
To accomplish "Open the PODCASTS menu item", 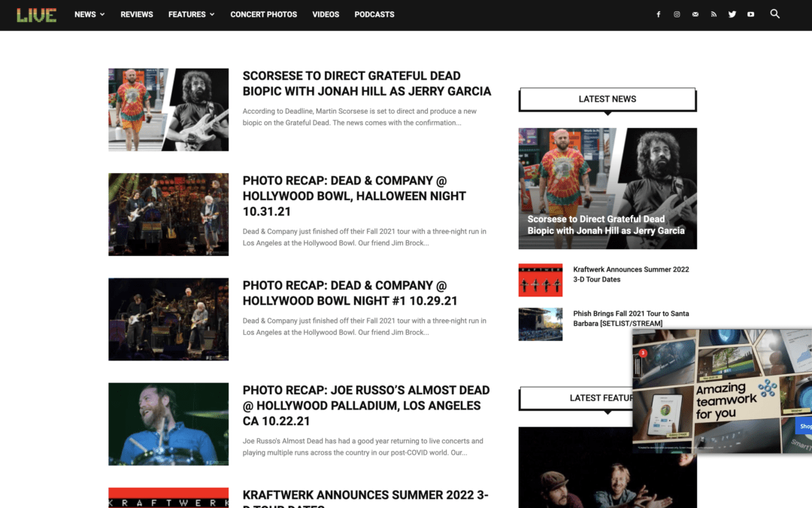I will tap(374, 14).
